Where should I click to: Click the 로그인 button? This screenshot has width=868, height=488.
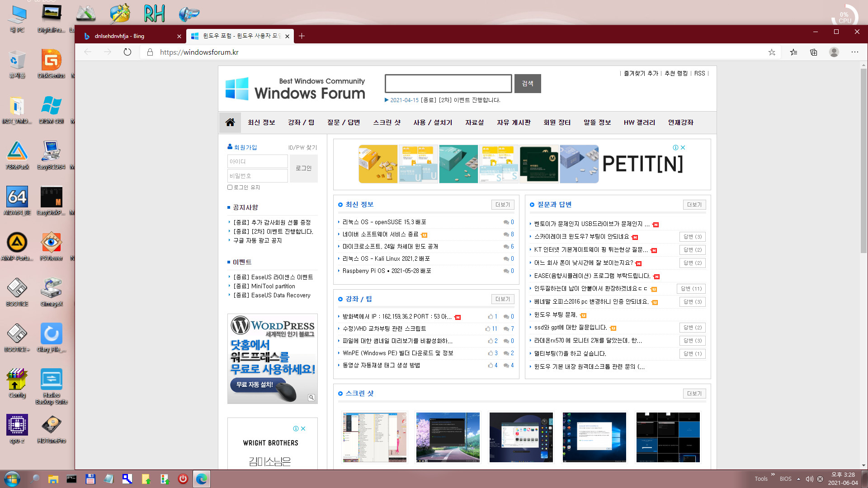click(304, 168)
